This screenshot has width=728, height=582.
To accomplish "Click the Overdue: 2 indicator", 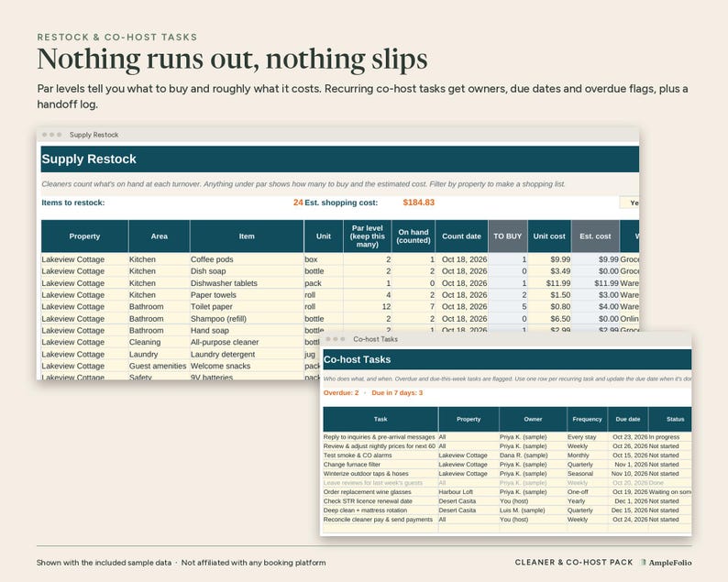I will (x=341, y=392).
